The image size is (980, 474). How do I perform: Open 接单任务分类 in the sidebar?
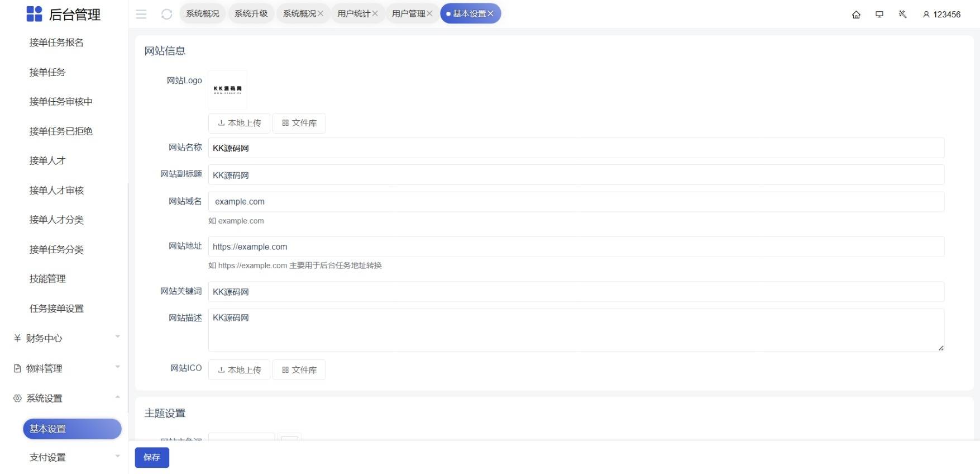56,249
